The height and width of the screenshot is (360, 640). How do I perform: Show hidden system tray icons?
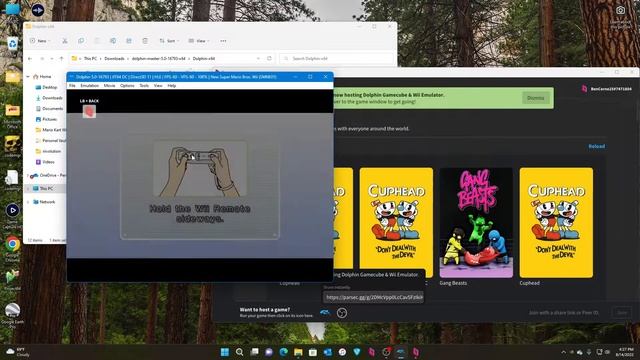click(564, 352)
